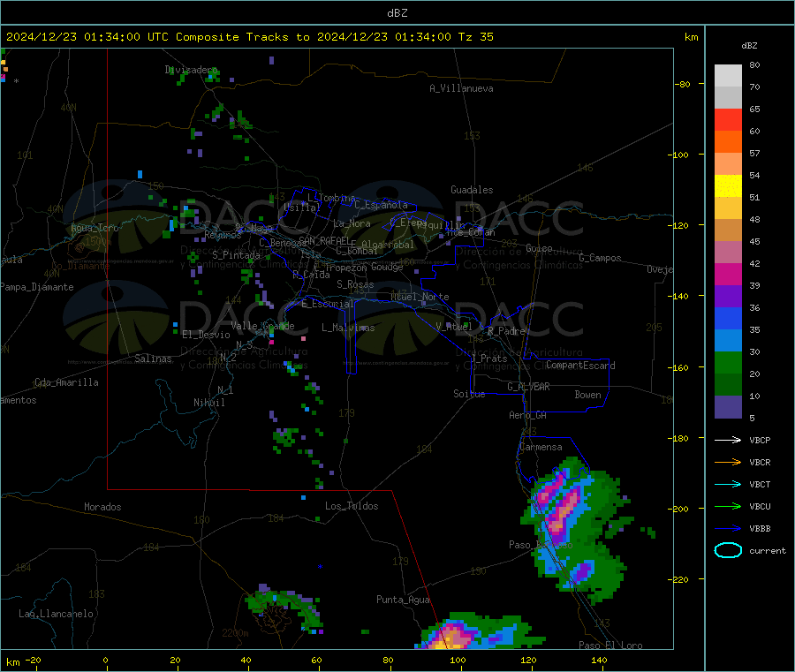The image size is (795, 672).
Task: Click the 'El_Desvio' map label
Action: pos(206,335)
